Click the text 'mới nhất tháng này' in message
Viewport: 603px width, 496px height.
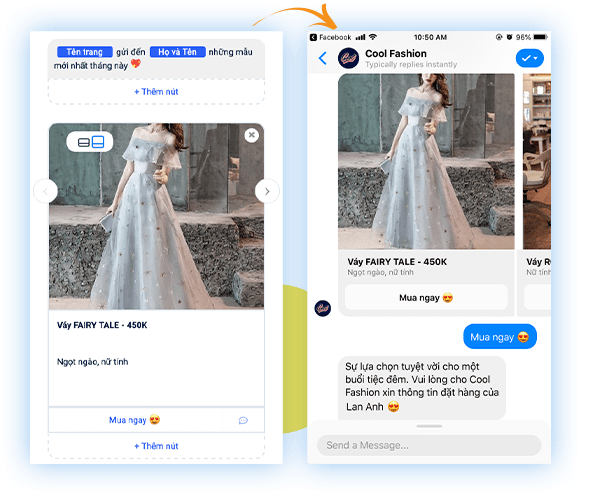tap(91, 66)
